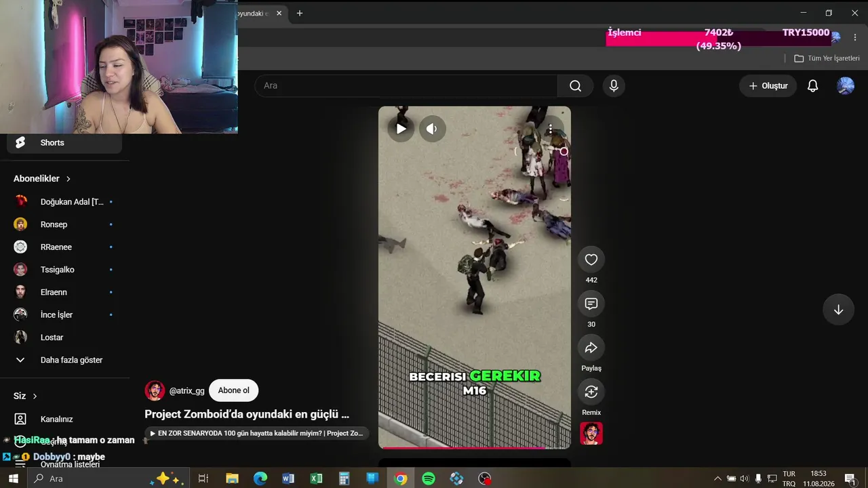The width and height of the screenshot is (868, 488).
Task: Like the short with the heart icon
Action: pos(591,260)
